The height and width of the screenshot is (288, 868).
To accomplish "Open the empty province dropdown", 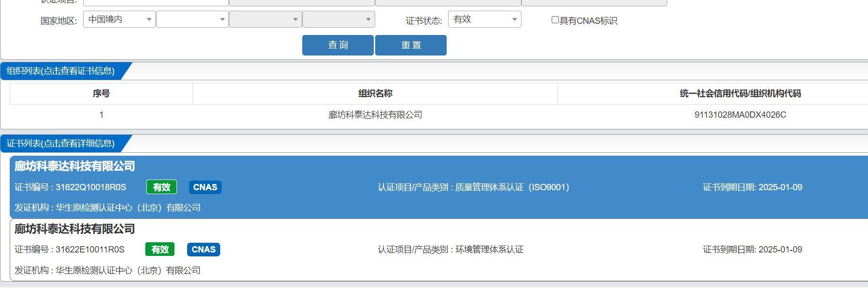I will pyautogui.click(x=192, y=19).
